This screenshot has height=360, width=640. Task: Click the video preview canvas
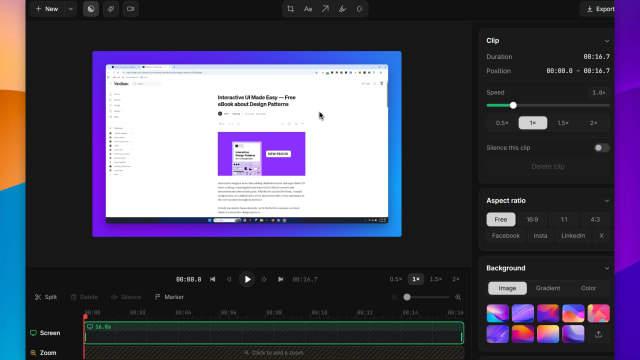[247, 144]
